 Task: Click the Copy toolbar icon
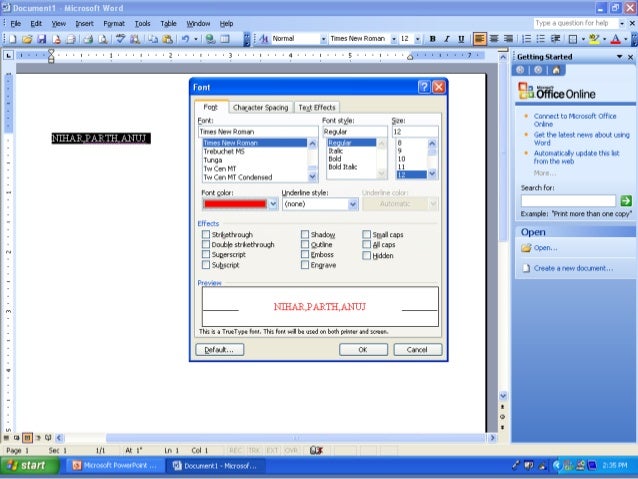(x=153, y=39)
